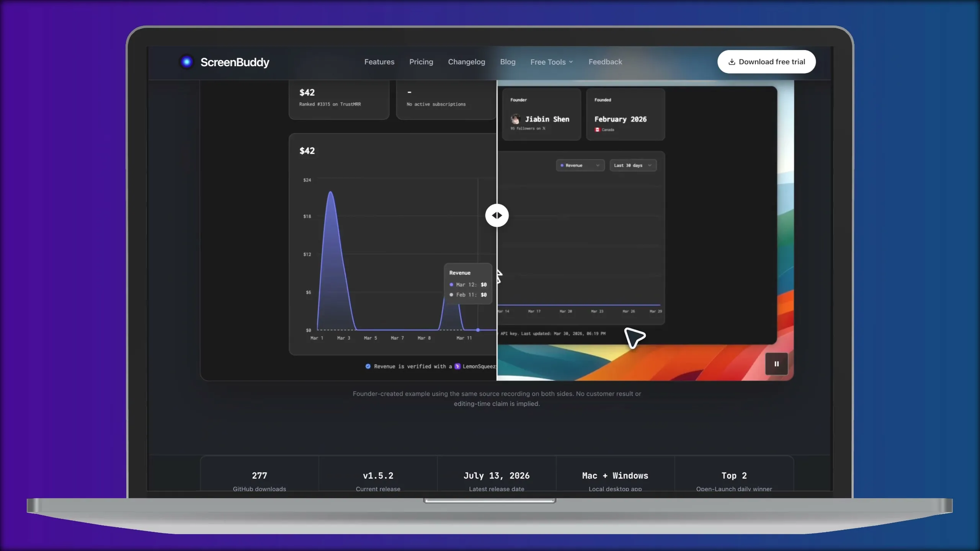Click the Jiabin Shen founder name
Image resolution: width=980 pixels, height=551 pixels.
point(547,119)
